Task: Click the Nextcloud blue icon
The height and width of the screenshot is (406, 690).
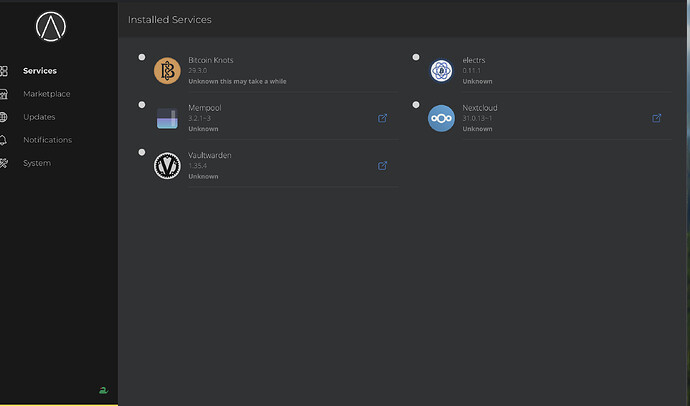Action: [x=441, y=118]
